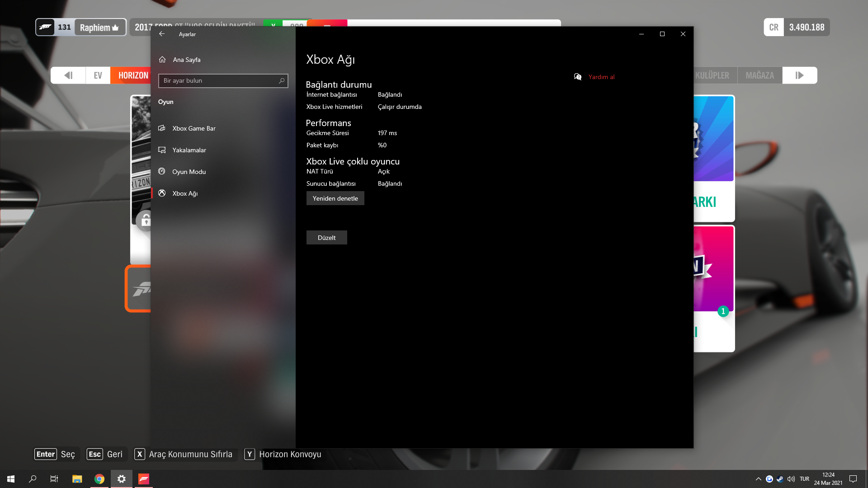Open the clock and date flyout
The height and width of the screenshot is (488, 868).
tap(828, 479)
